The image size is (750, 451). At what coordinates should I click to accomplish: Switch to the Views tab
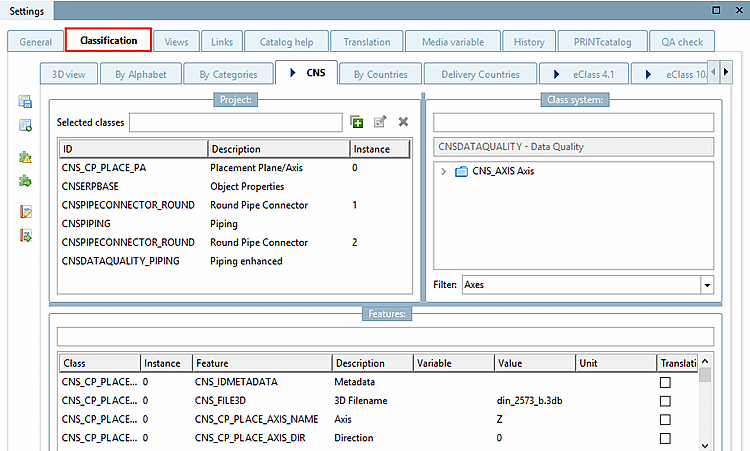(x=176, y=42)
